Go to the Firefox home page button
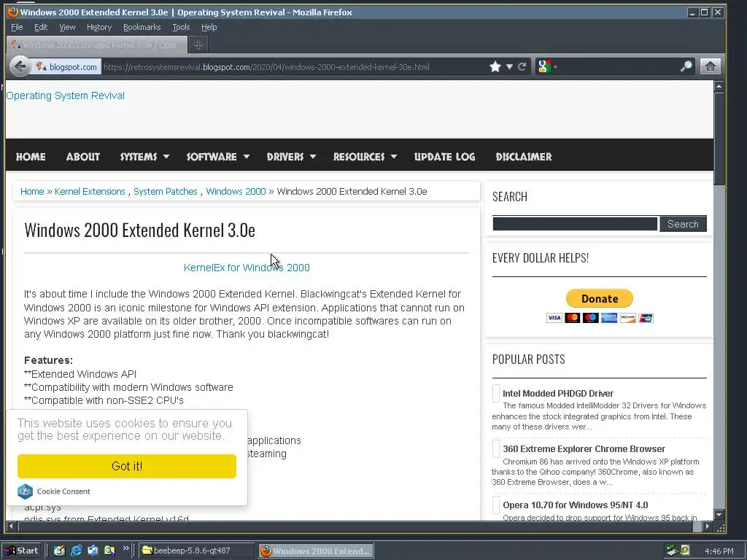747x560 pixels. tap(710, 66)
